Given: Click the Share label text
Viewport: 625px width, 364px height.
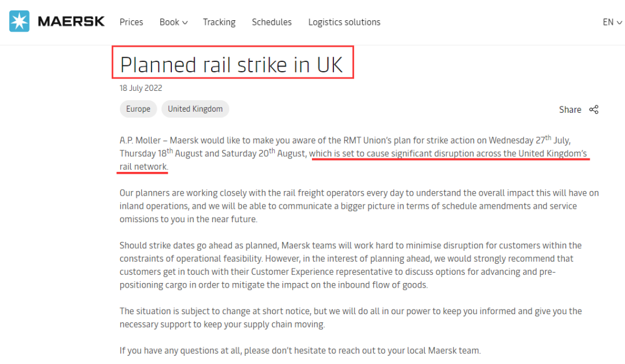Looking at the screenshot, I should 570,109.
